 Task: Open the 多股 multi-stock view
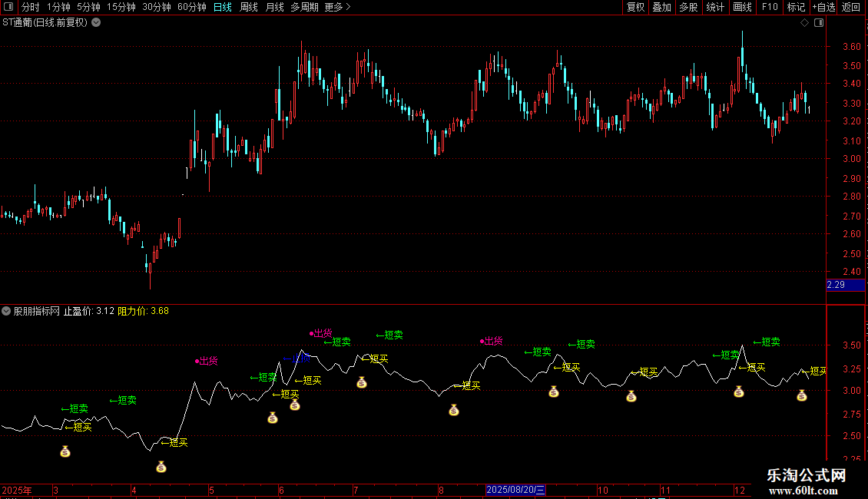[x=689, y=7]
